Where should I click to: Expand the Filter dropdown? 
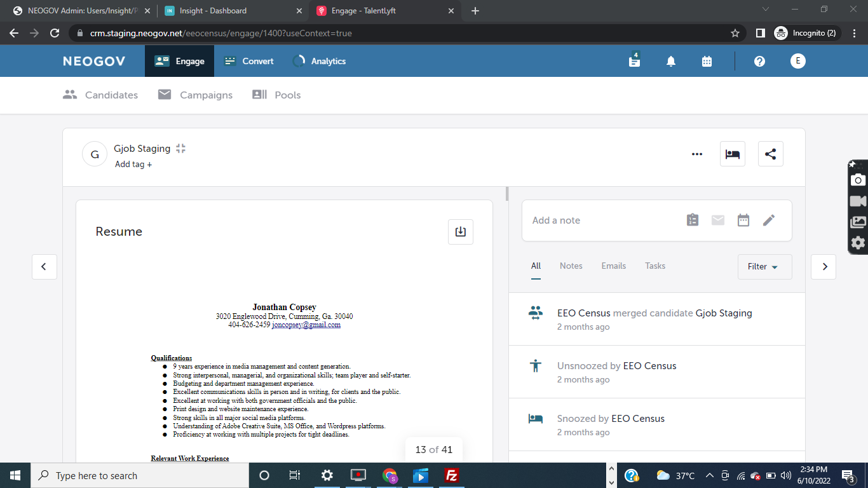pos(763,267)
